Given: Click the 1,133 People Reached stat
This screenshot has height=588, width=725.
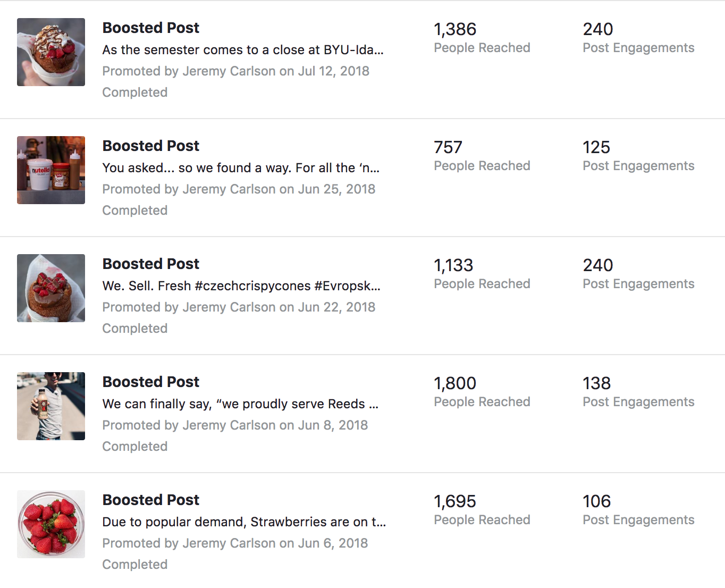Looking at the screenshot, I should click(x=482, y=274).
